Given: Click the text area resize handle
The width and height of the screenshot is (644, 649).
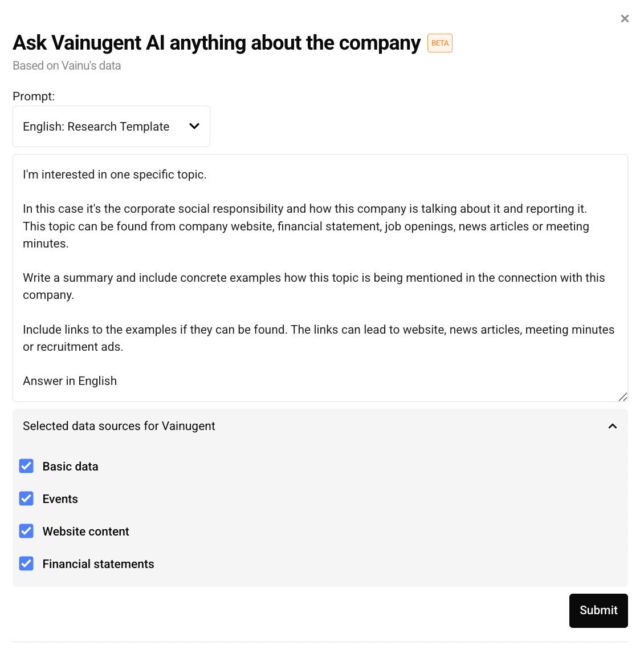Looking at the screenshot, I should coord(622,397).
